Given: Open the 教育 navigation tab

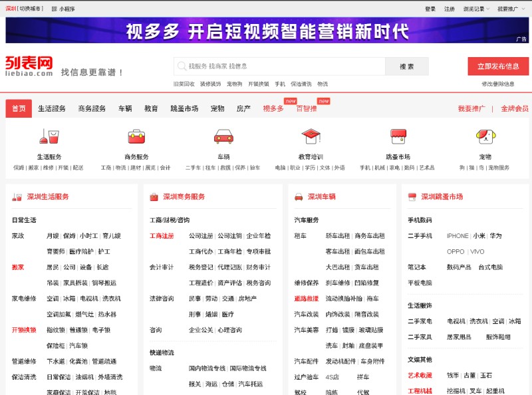Looking at the screenshot, I should pyautogui.click(x=151, y=108).
